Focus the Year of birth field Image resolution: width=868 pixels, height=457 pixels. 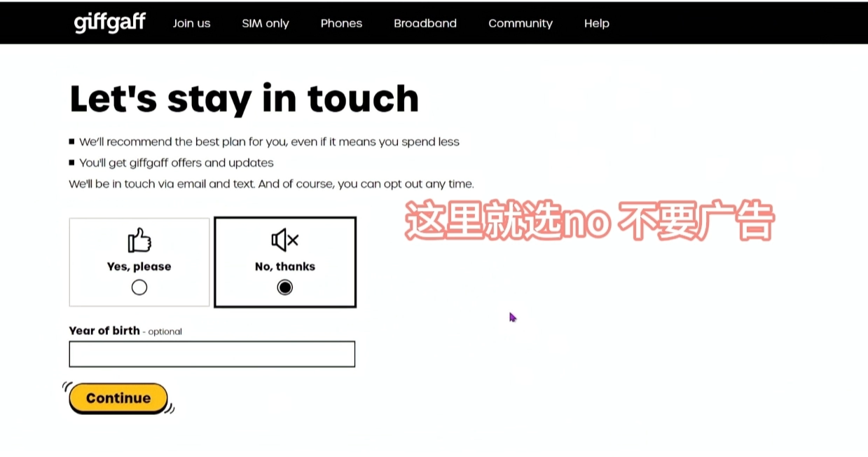coord(212,354)
